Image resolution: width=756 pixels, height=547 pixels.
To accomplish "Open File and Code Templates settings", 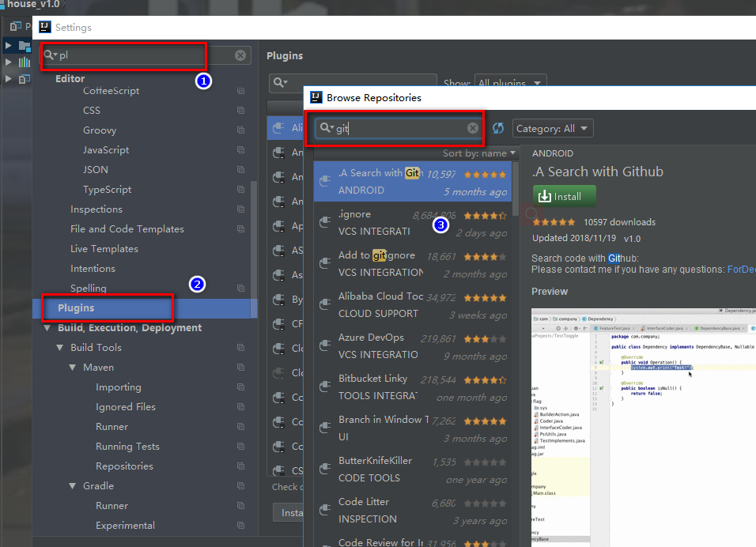I will pyautogui.click(x=127, y=229).
